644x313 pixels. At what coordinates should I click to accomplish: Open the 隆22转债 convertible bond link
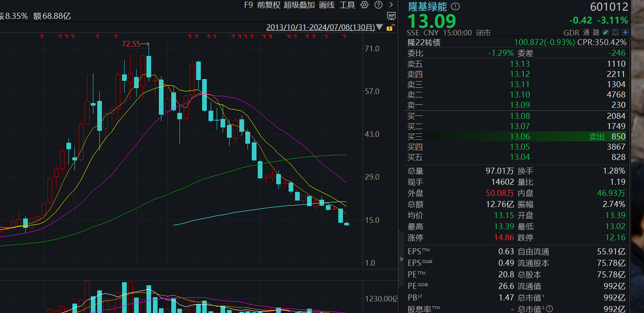click(x=424, y=42)
